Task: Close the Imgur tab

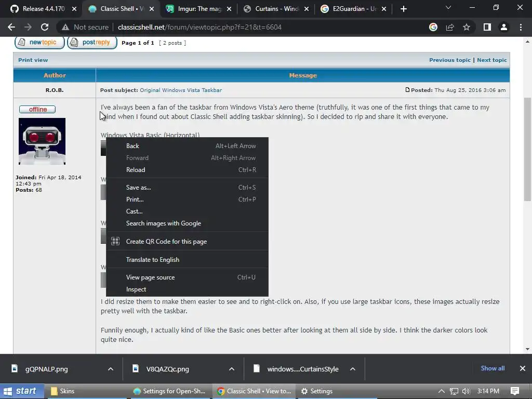Action: (229, 9)
